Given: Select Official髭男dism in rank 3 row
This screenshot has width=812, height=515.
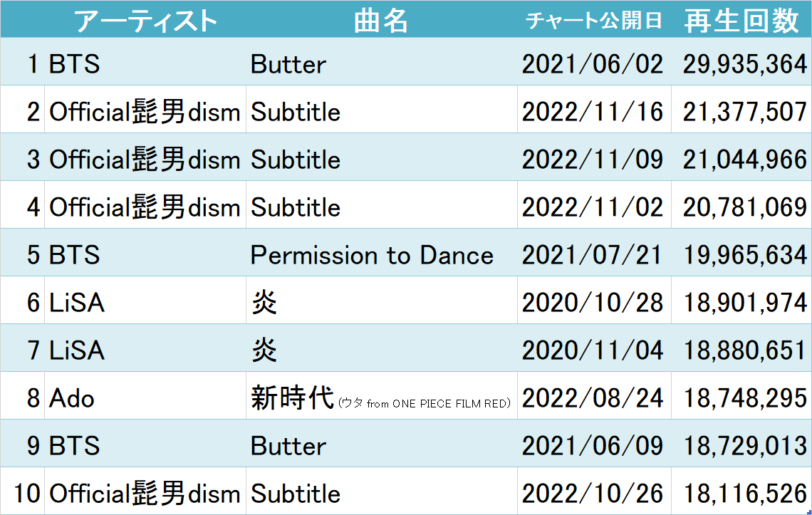Looking at the screenshot, I should [x=145, y=160].
